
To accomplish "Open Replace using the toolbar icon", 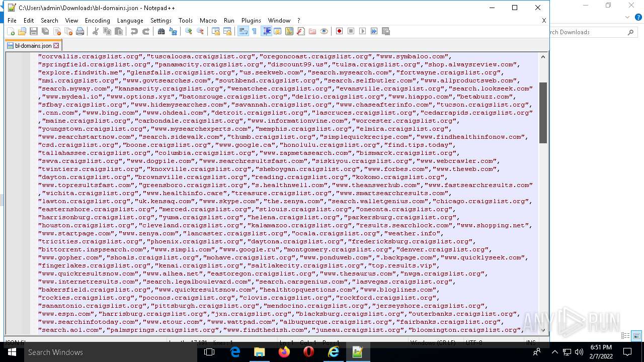I will tap(173, 31).
